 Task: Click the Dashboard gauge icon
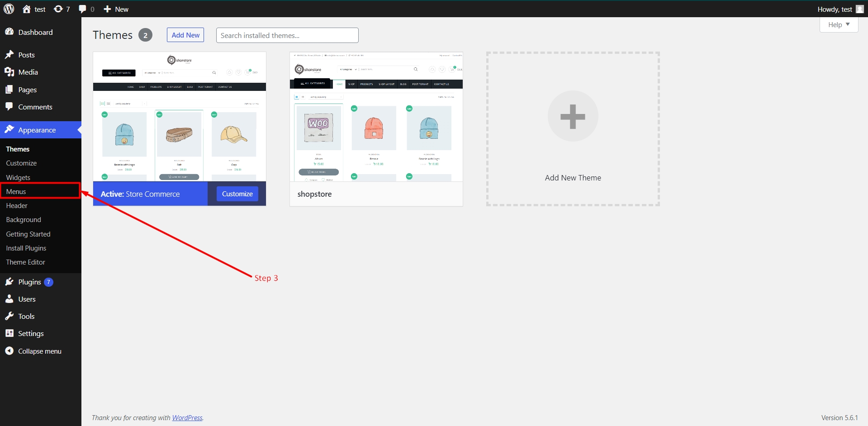(x=9, y=32)
